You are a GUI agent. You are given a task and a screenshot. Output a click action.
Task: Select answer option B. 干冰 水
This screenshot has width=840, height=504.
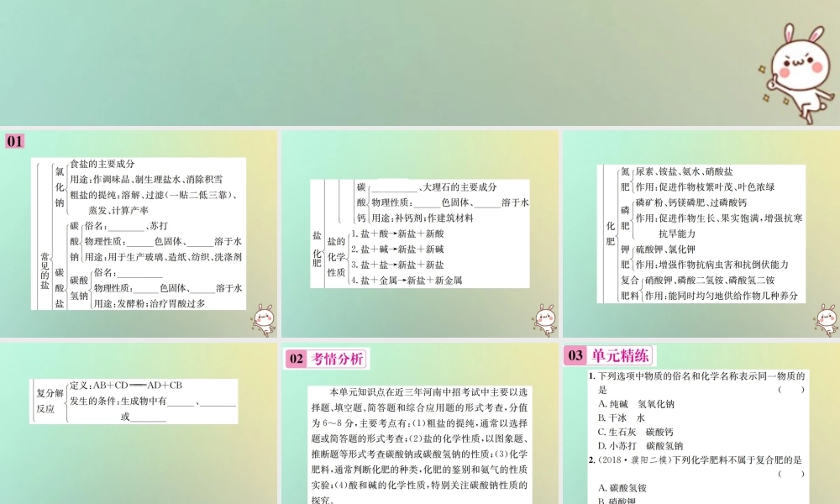pyautogui.click(x=622, y=417)
